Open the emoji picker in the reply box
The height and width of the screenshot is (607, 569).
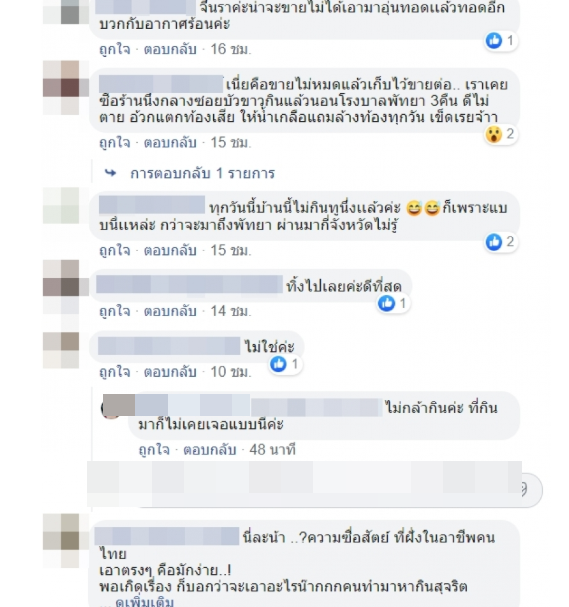pyautogui.click(x=524, y=490)
